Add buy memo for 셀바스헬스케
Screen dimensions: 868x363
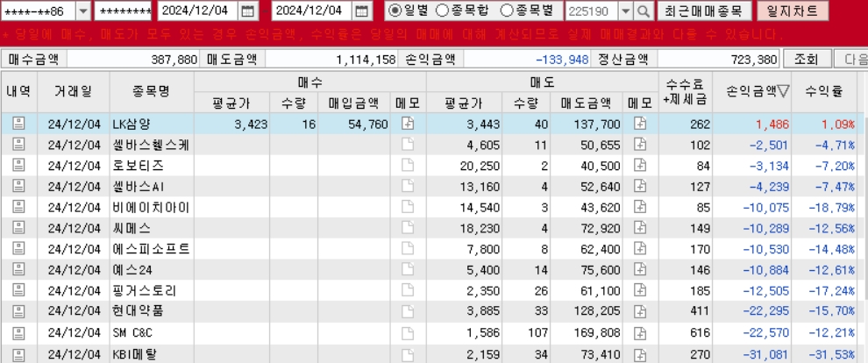coord(408,145)
